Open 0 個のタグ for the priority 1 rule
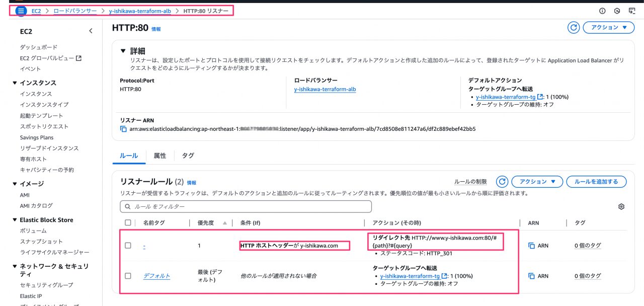The height and width of the screenshot is (306, 644). [588, 246]
